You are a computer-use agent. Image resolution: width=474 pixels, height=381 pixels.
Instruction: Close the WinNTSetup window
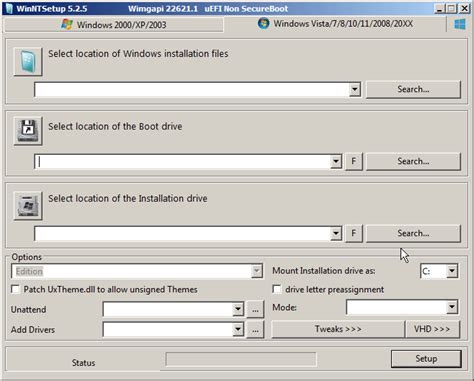click(x=464, y=8)
